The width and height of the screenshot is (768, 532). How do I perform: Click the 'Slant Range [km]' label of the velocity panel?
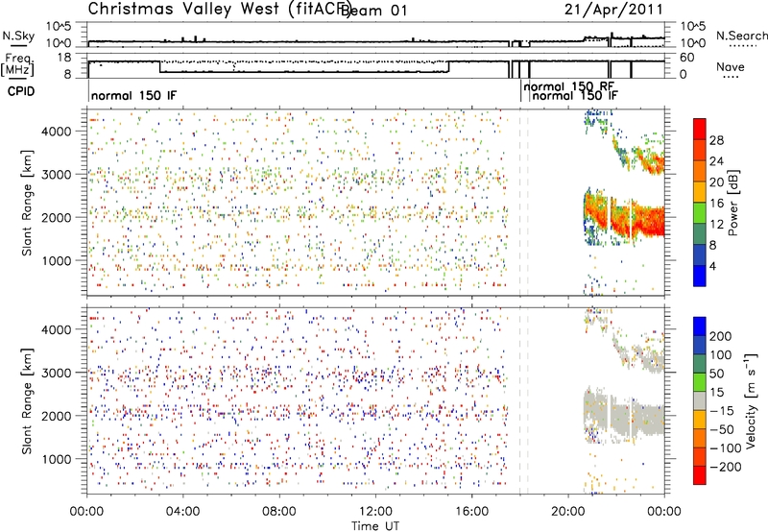27,401
